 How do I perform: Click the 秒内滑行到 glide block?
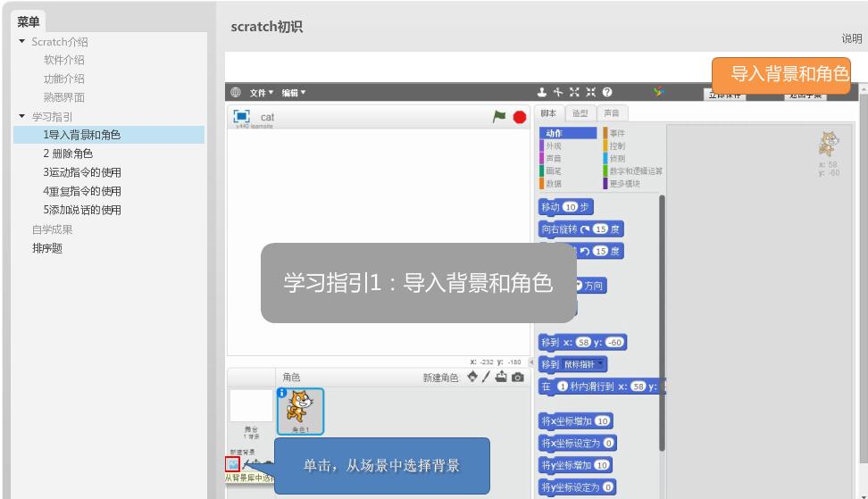(602, 387)
